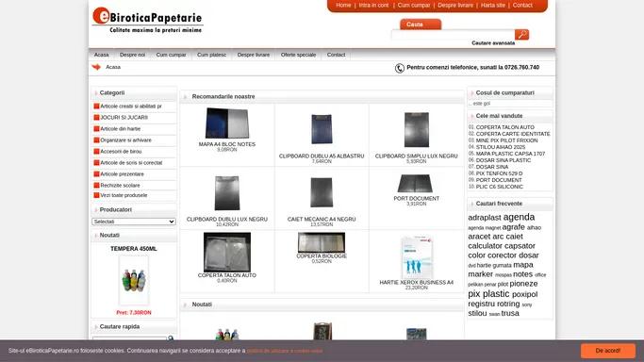Open COPERTA BIOLOGIE product image
Image resolution: width=644 pixels, height=362 pixels.
pyautogui.click(x=322, y=242)
